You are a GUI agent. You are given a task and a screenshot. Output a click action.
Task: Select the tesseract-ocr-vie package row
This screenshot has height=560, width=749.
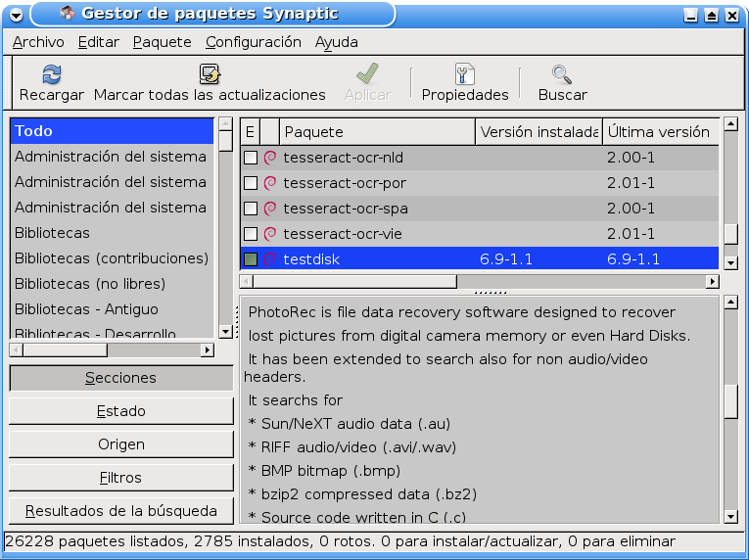[x=480, y=234]
